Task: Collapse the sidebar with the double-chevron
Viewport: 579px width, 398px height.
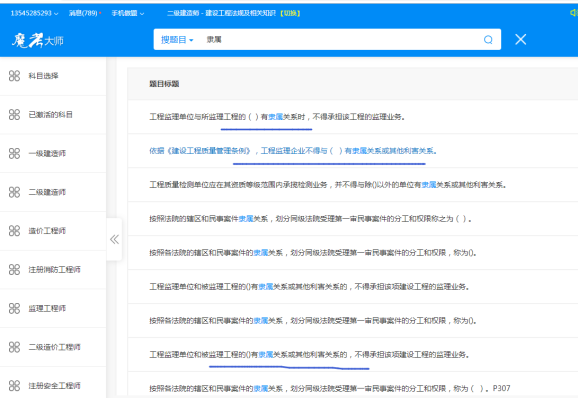Action: point(114,240)
